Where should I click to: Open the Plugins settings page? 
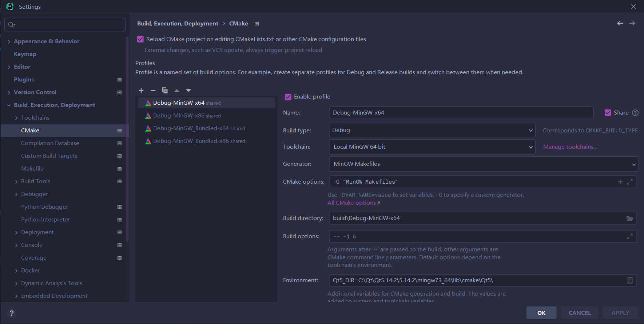24,80
